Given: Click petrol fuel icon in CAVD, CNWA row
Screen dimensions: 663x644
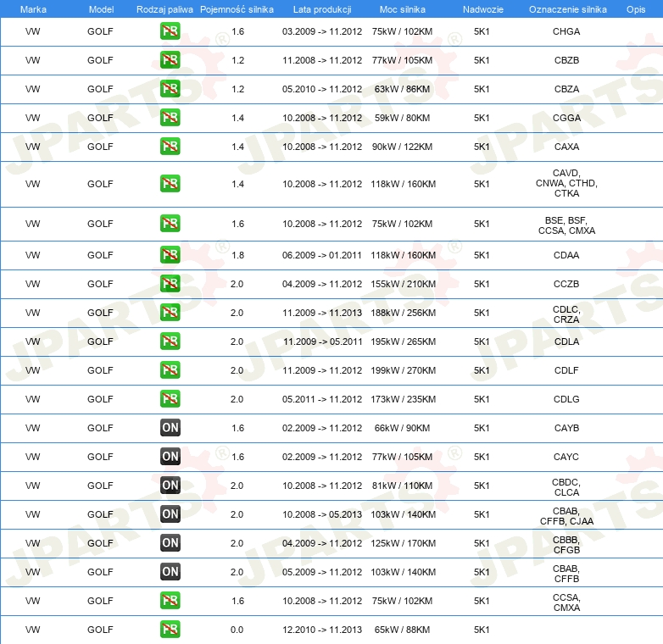Looking at the screenshot, I should tap(170, 183).
